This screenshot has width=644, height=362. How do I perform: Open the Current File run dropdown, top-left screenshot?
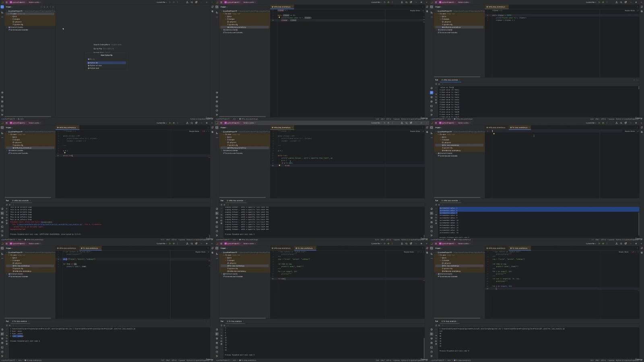tap(161, 2)
